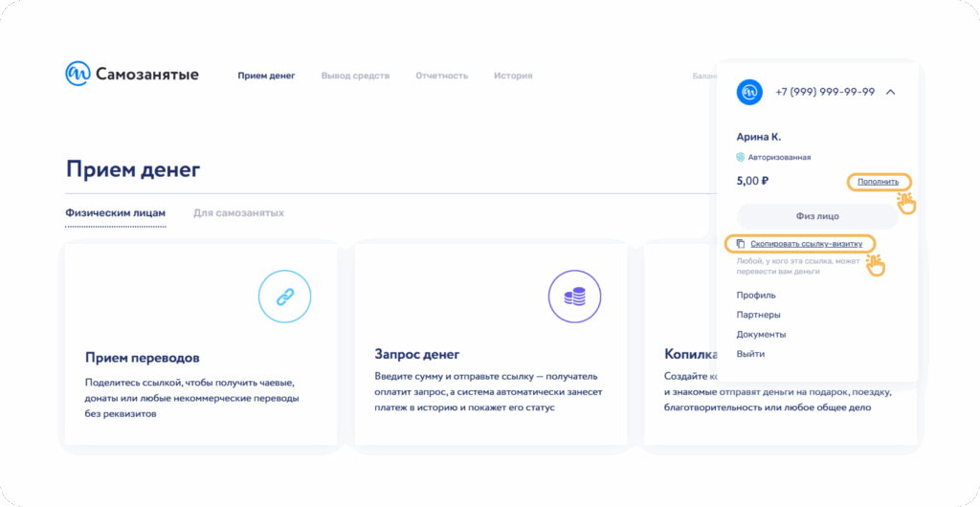
Task: Open Отчетность in the top navigation
Action: click(441, 76)
